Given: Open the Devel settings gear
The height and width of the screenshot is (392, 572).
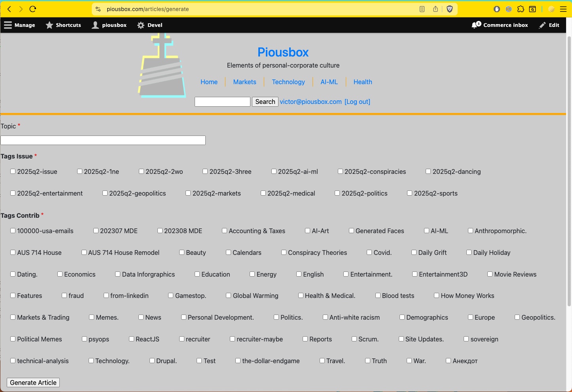Looking at the screenshot, I should click(140, 25).
